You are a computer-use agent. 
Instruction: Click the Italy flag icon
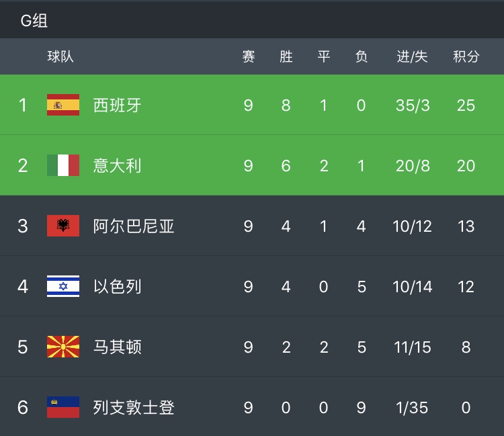pos(63,165)
